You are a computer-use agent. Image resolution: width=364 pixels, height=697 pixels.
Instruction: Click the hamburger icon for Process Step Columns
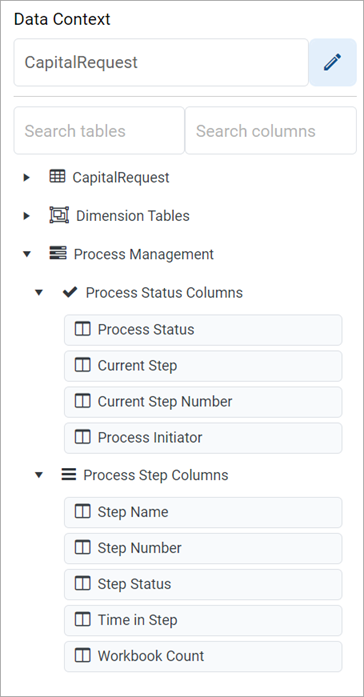click(x=68, y=474)
